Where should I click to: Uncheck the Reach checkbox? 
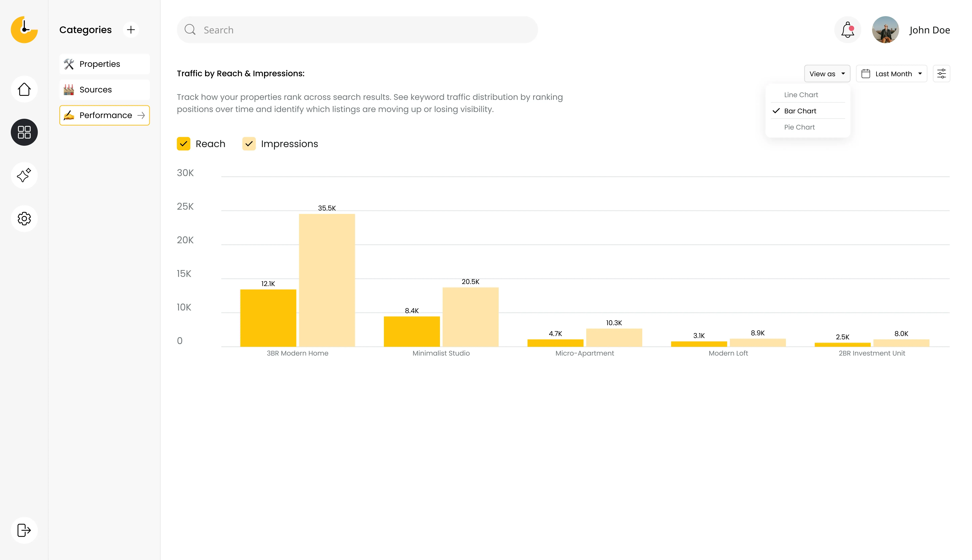pos(184,144)
